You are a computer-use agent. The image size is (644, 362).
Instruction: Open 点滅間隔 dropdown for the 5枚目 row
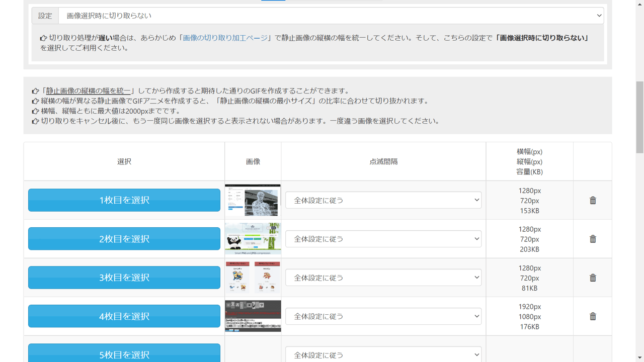[383, 354]
